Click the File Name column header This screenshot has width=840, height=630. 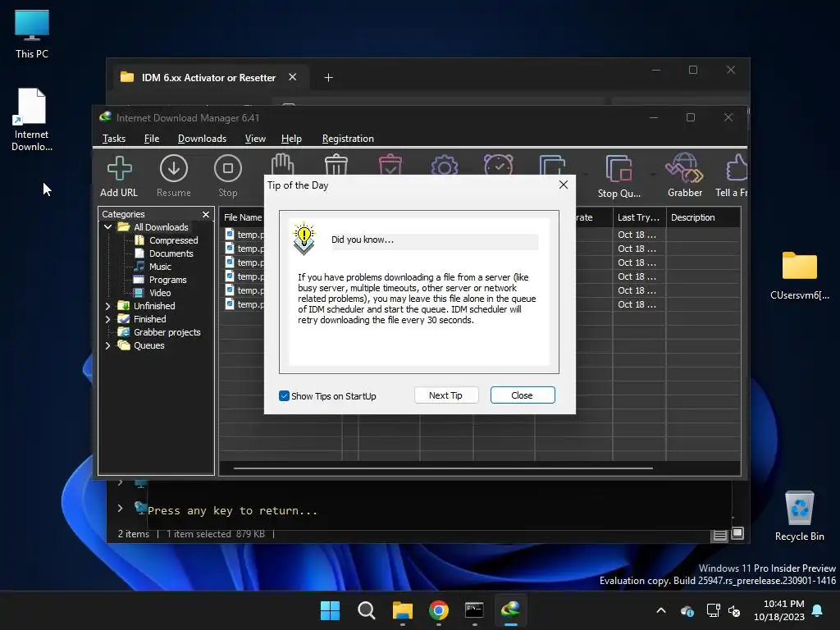(x=242, y=217)
